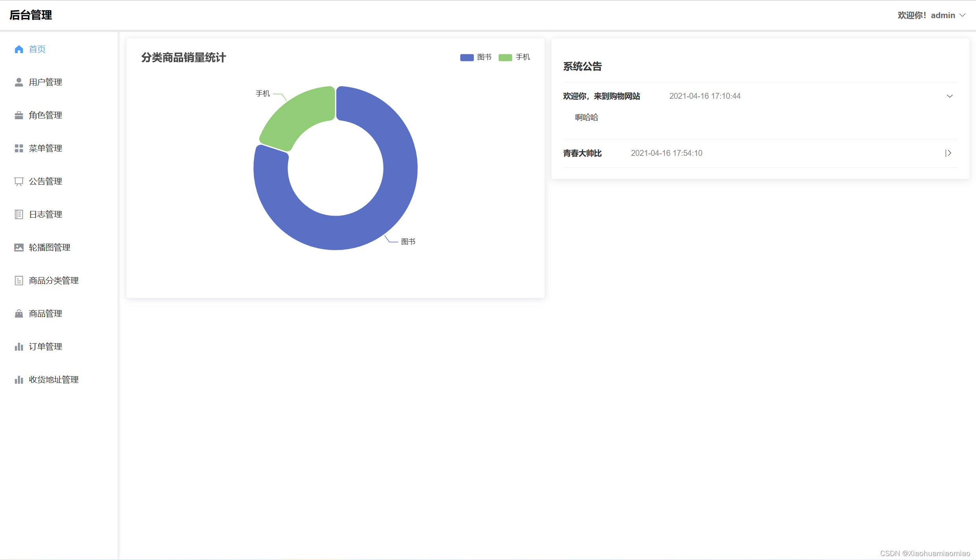Click the shopping bag icon for 商品管理
This screenshot has width=976, height=560.
(19, 314)
